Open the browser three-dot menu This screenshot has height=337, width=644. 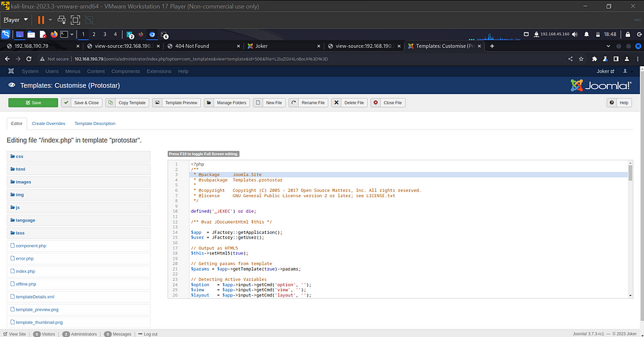point(637,59)
